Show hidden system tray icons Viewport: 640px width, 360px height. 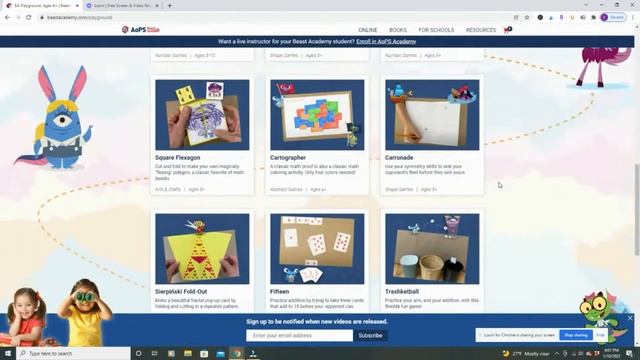coord(557,353)
